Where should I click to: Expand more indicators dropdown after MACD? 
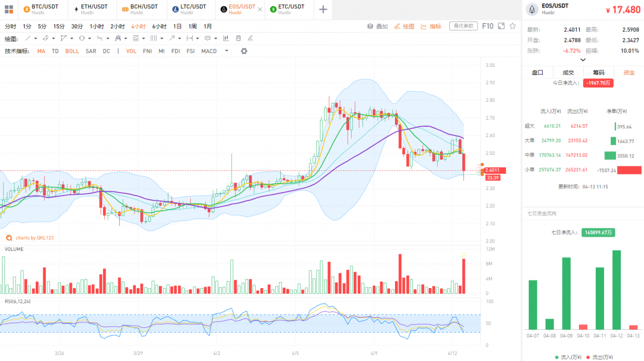point(226,51)
